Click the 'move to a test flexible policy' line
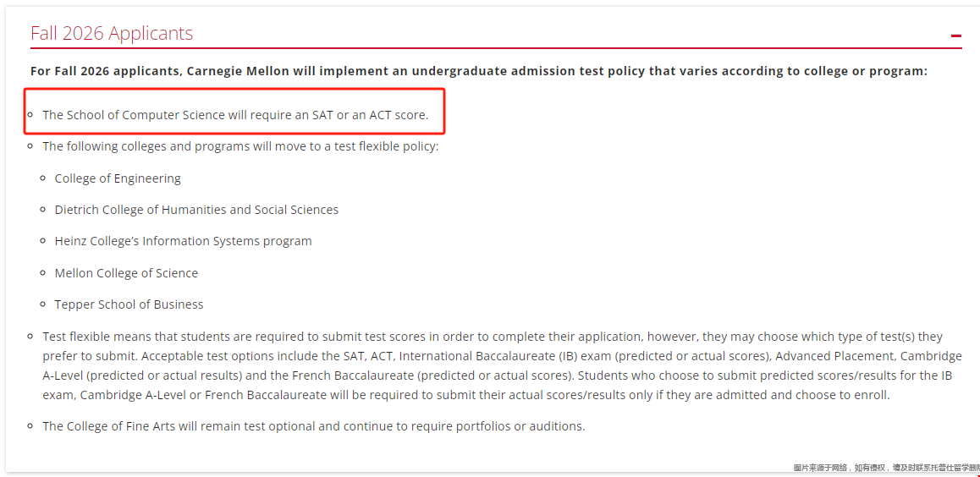The height and width of the screenshot is (477, 980). 240,146
